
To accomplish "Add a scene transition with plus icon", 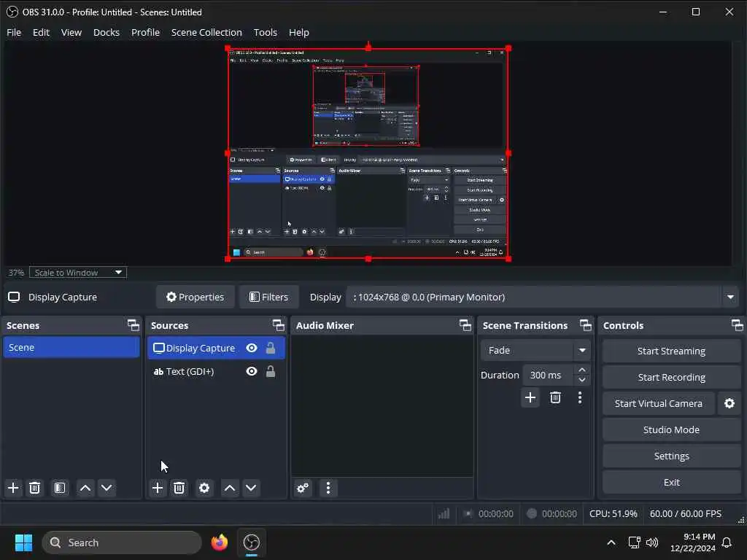I will tap(530, 397).
